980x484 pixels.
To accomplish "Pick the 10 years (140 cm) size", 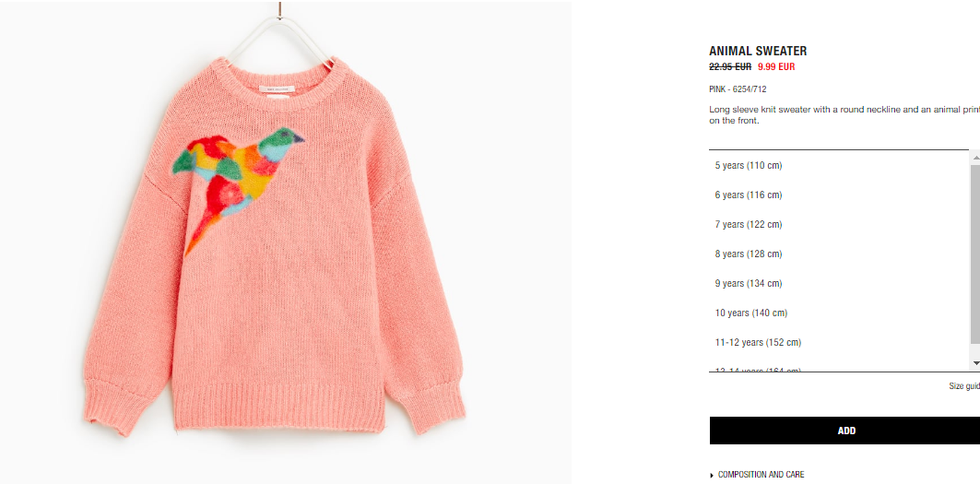I will [x=839, y=312].
